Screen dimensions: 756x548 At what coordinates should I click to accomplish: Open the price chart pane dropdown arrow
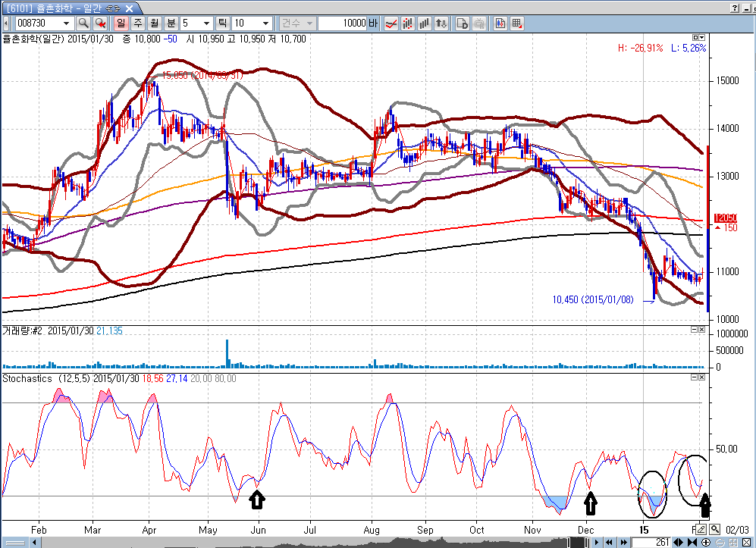tap(702, 38)
